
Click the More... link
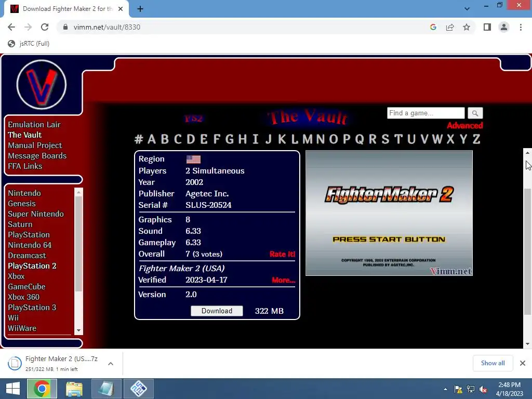point(284,280)
